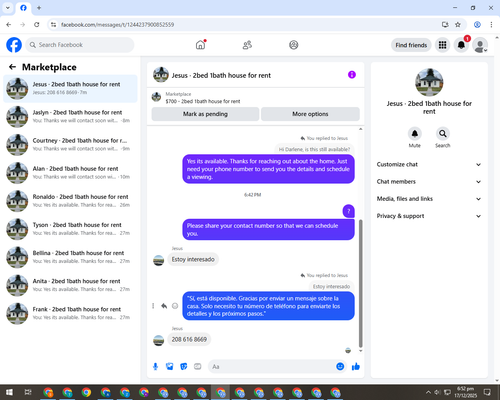Bookmark this page with the star icon
This screenshot has width=500, height=400.
(x=458, y=24)
